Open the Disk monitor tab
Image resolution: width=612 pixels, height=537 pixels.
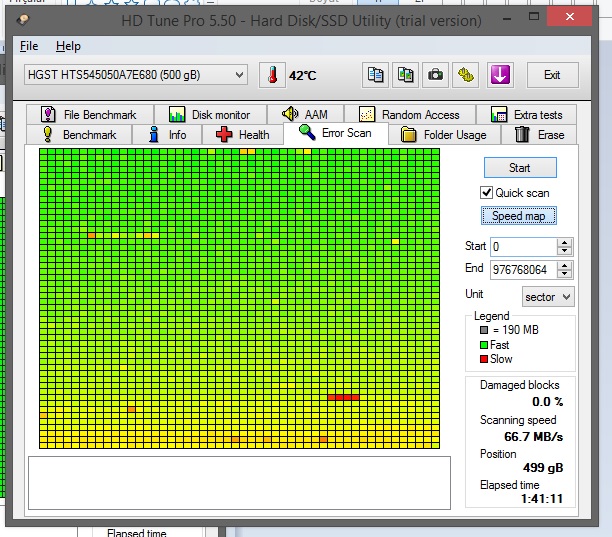click(x=210, y=115)
